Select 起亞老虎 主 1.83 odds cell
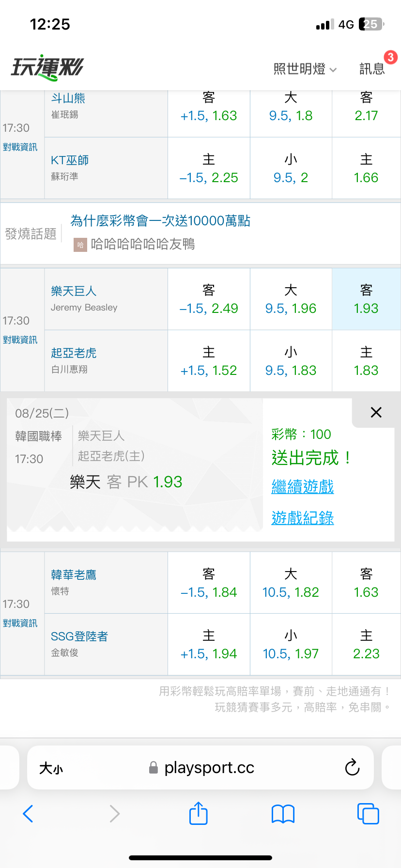The height and width of the screenshot is (868, 401). coord(366,361)
